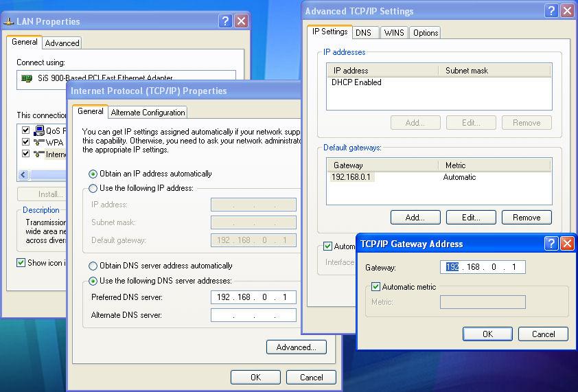The width and height of the screenshot is (578, 392).
Task: Open the Alternate Configuration tab
Action: [x=148, y=113]
